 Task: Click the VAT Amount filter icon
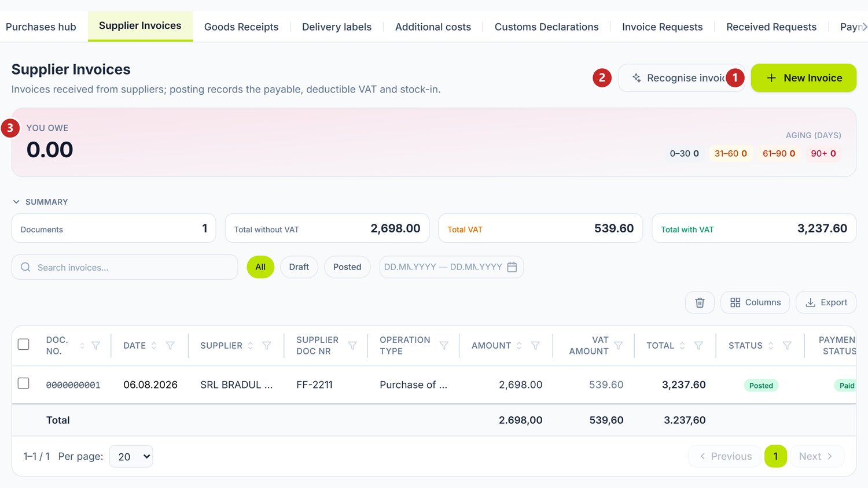[619, 346]
